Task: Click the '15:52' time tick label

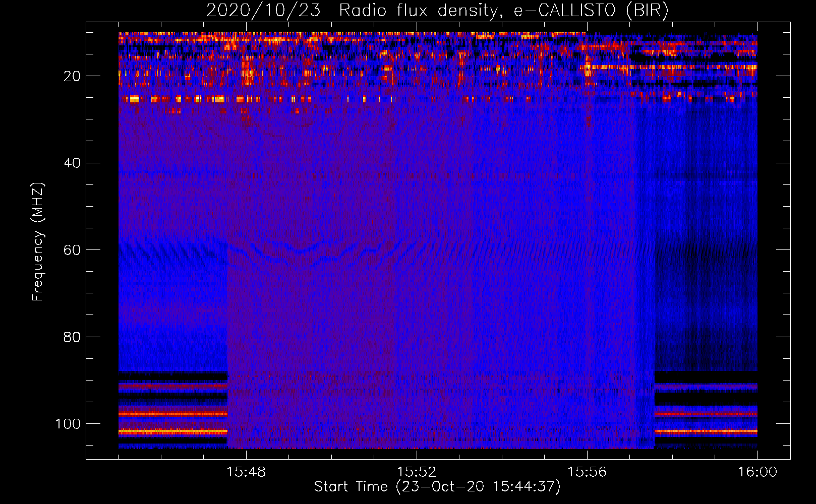Action: 417,472
